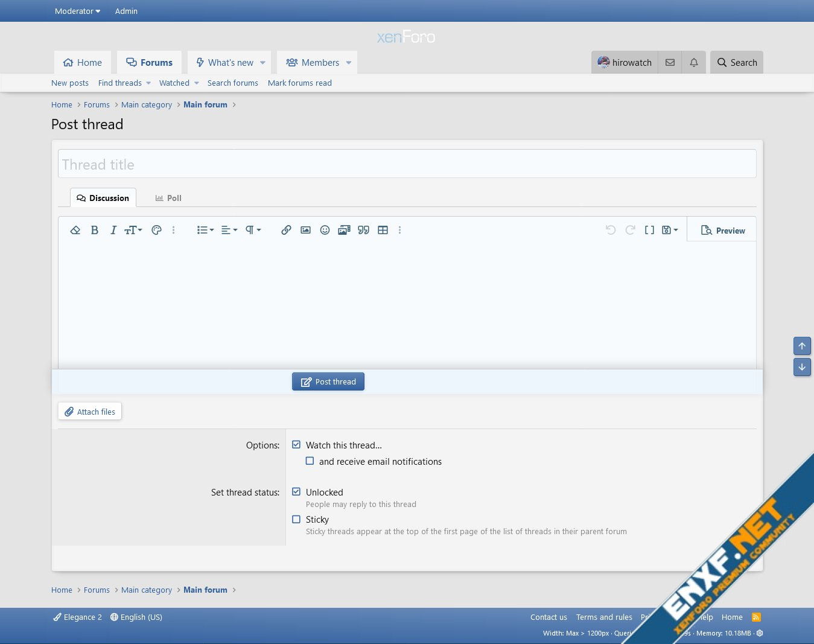The height and width of the screenshot is (644, 814).
Task: Switch to the Poll tab
Action: [168, 198]
